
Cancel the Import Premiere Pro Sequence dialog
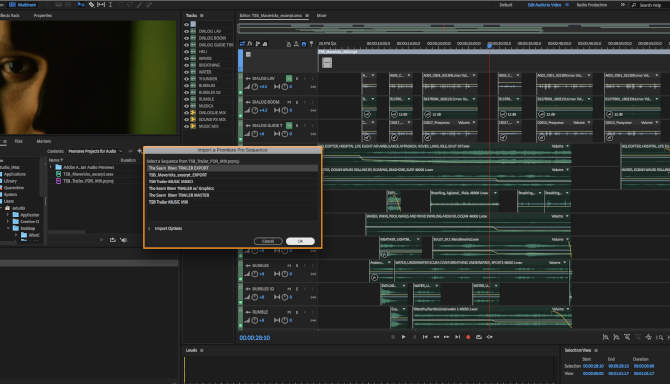268,241
